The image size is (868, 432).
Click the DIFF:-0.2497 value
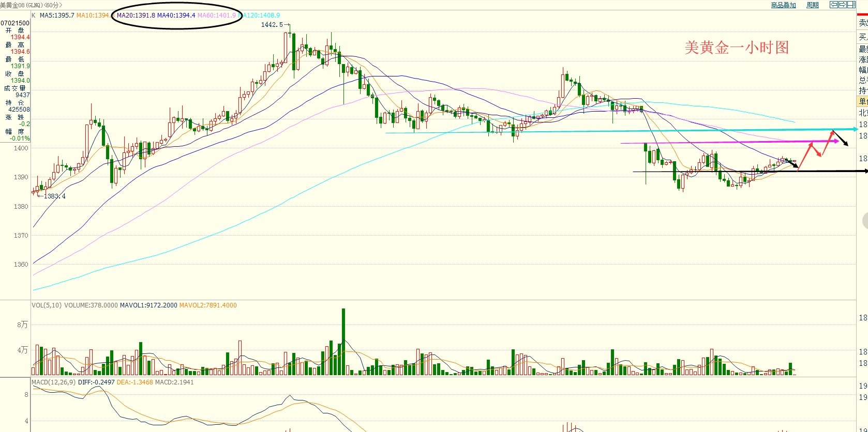(96, 382)
